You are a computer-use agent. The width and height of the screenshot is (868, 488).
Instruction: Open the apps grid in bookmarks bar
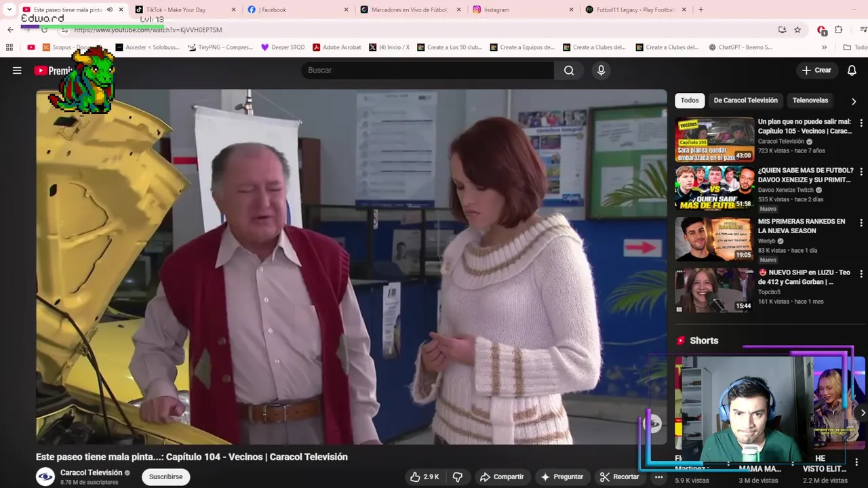tap(9, 47)
